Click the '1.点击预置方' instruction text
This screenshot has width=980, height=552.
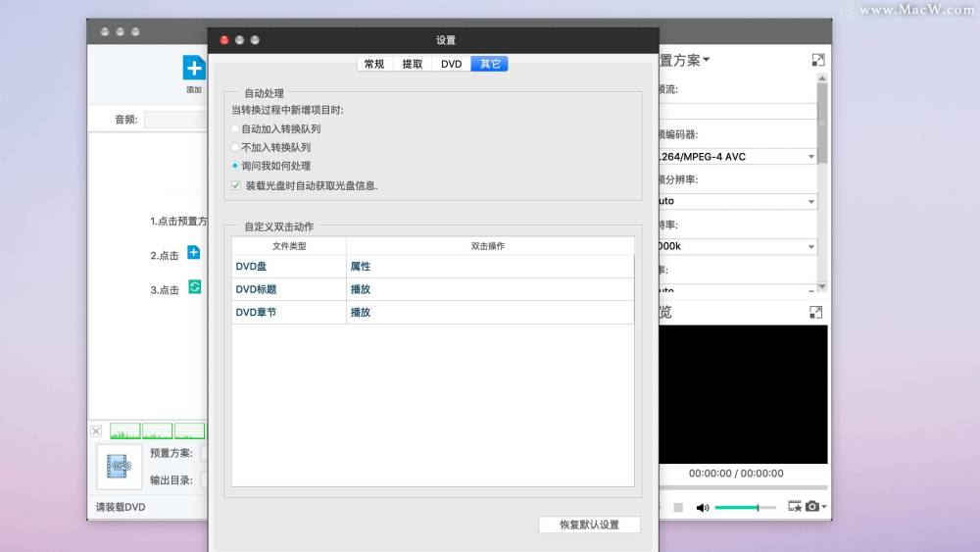click(178, 221)
